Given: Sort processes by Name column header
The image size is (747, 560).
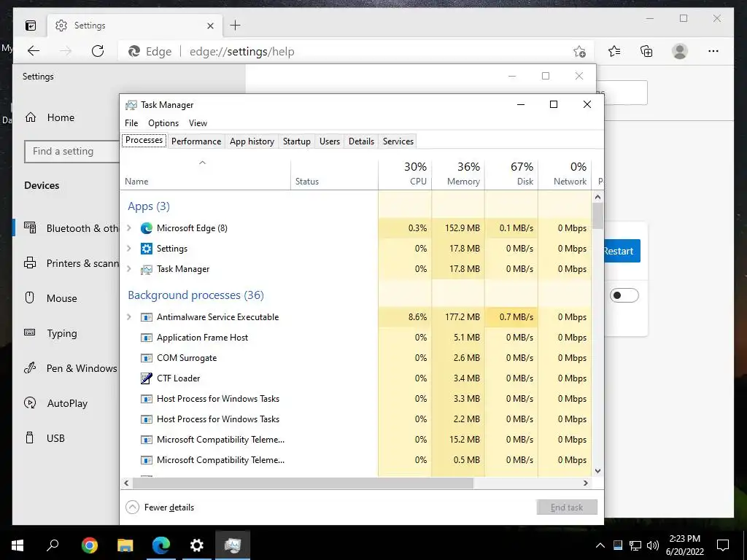Looking at the screenshot, I should 205,174.
